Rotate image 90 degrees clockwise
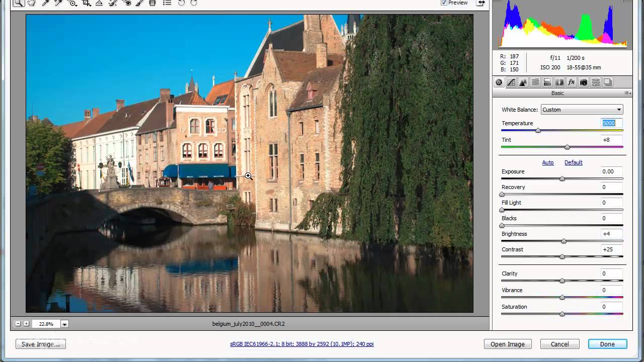 tap(194, 3)
